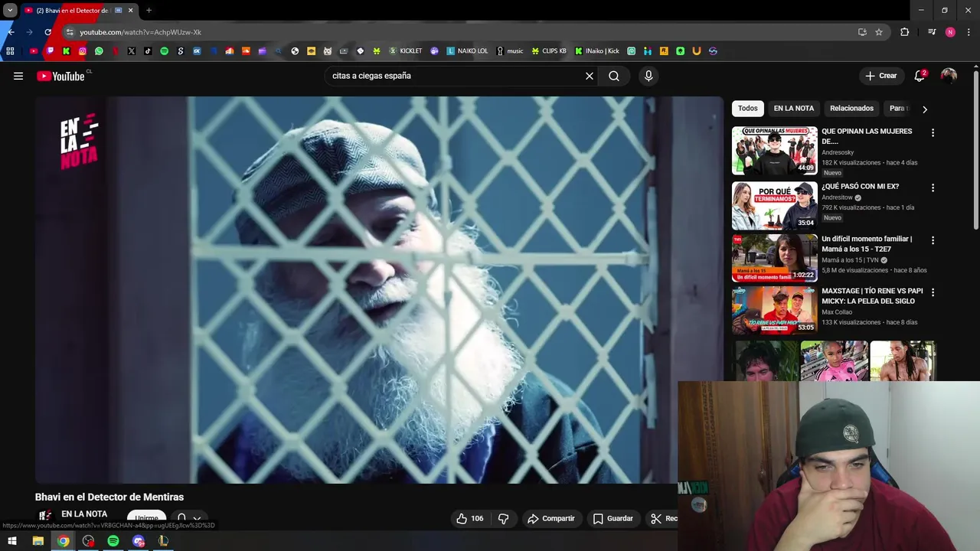Viewport: 980px width, 551px height.
Task: Open the TikTok bookmark icon
Action: (x=148, y=51)
